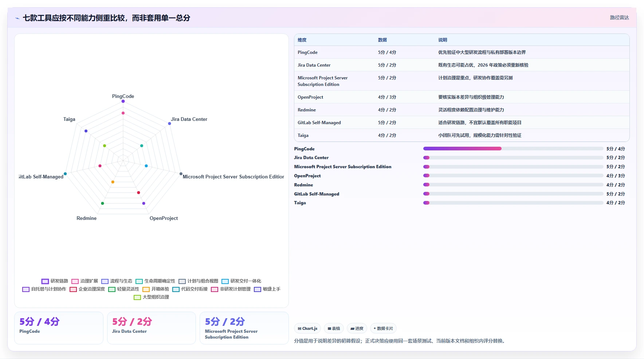Click the GitLab Self-Managed radar axis label

pyautogui.click(x=41, y=177)
